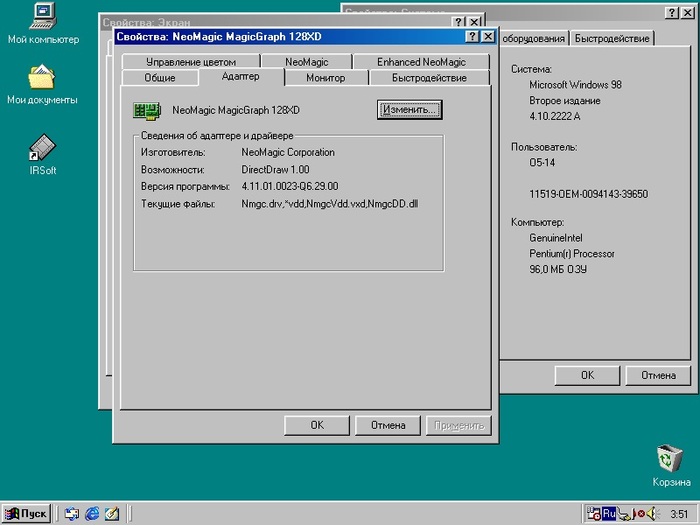Launch the IRSoft desktop shortcut
Viewport: 700px width, 525px height.
click(x=42, y=148)
